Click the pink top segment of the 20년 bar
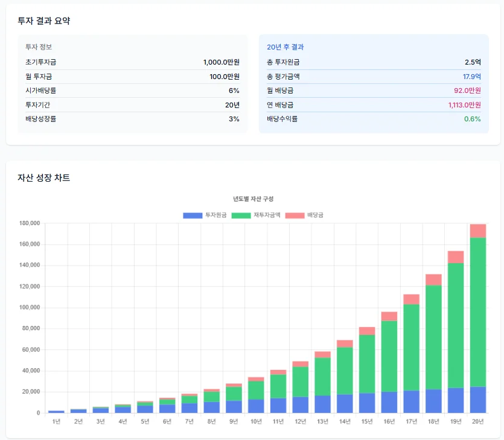504x440 pixels. 477,231
